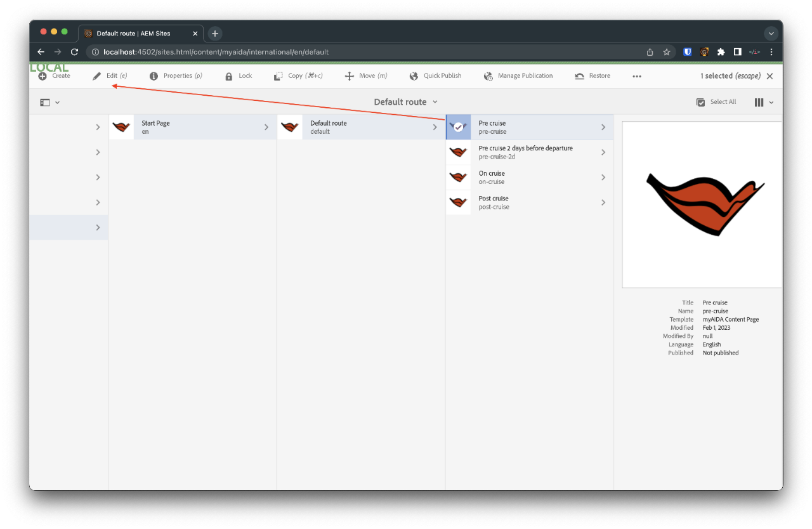This screenshot has width=812, height=529.
Task: Click the Lock label in the action bar
Action: 246,76
